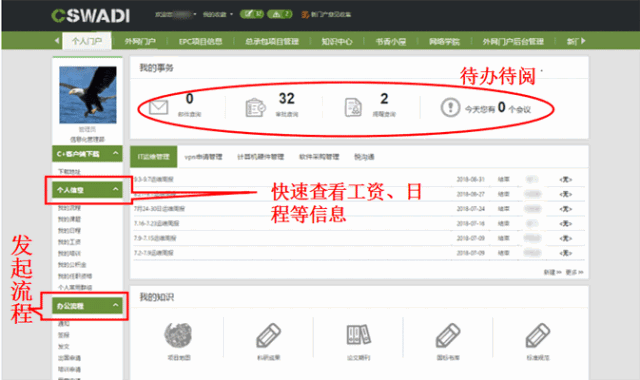Open 我的日程 in sidebar
640x380 pixels.
tap(69, 231)
